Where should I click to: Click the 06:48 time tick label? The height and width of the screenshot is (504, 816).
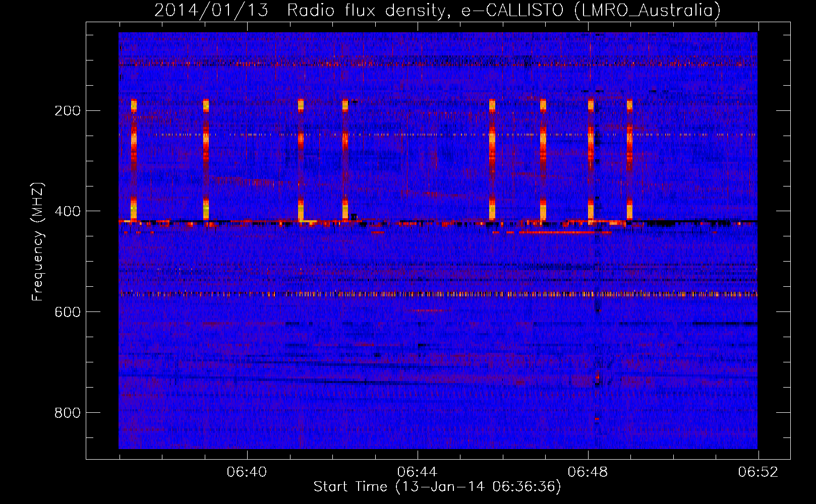click(x=588, y=472)
